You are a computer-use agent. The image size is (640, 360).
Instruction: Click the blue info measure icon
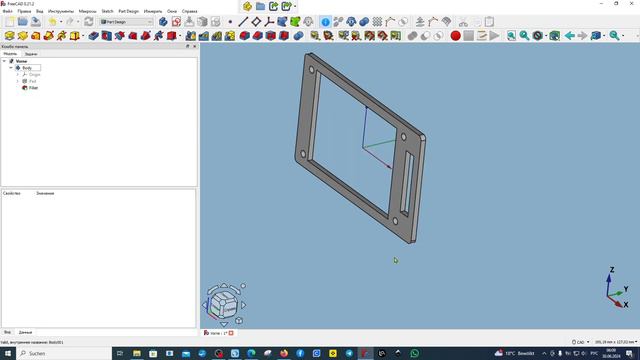325,22
